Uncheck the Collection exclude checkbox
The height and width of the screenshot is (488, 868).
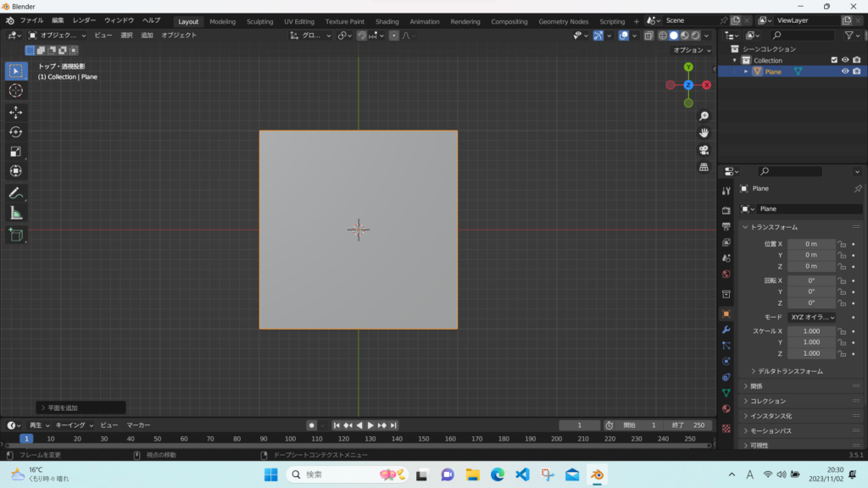tap(834, 60)
